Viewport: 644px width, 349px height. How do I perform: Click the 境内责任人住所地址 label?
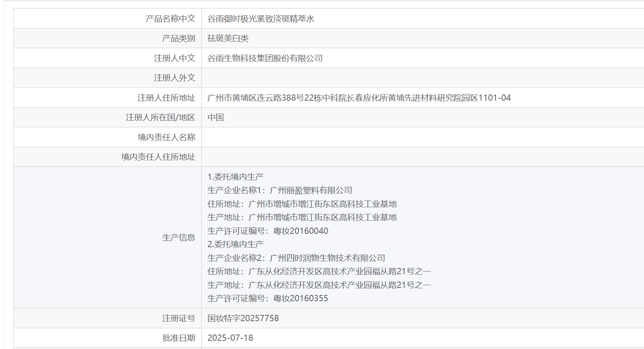point(158,157)
